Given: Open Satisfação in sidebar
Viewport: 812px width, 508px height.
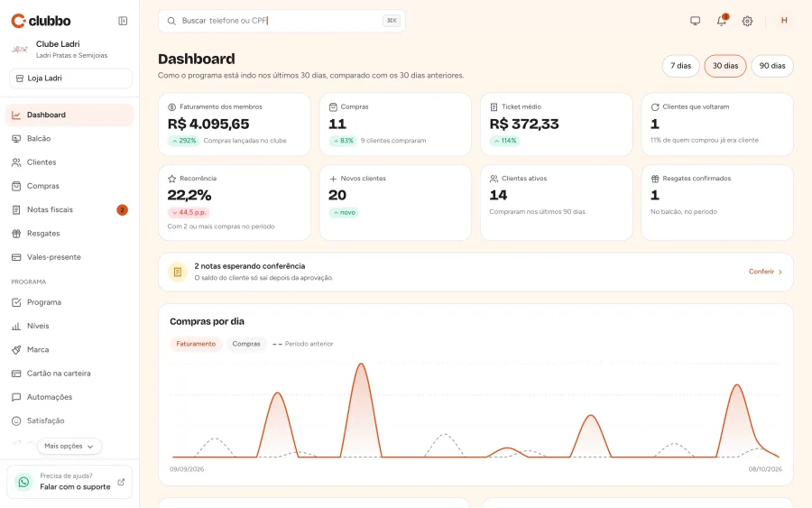Looking at the screenshot, I should point(69,420).
